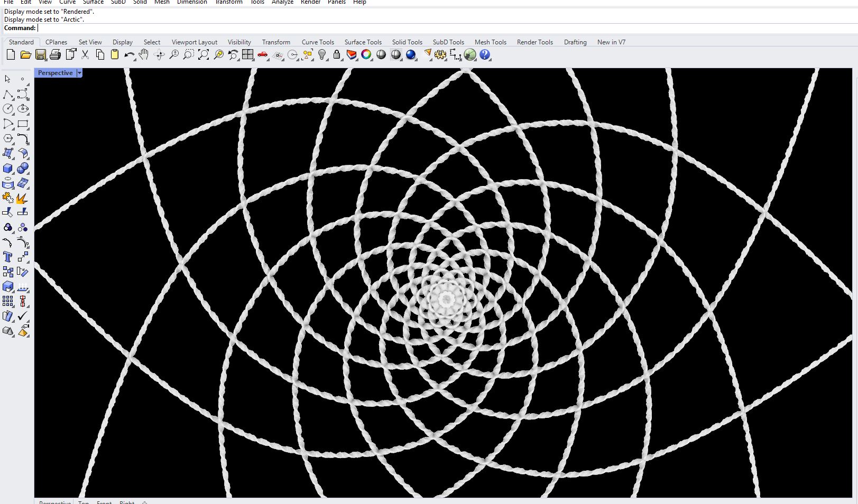858x504 pixels.
Task: Open the color wheel Materials icon
Action: click(x=366, y=55)
